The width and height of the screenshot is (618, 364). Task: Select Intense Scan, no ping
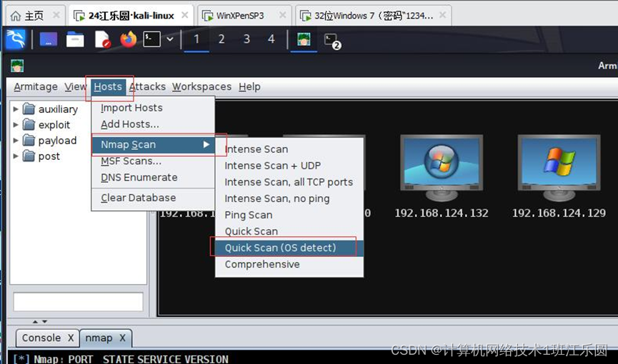tap(289, 198)
